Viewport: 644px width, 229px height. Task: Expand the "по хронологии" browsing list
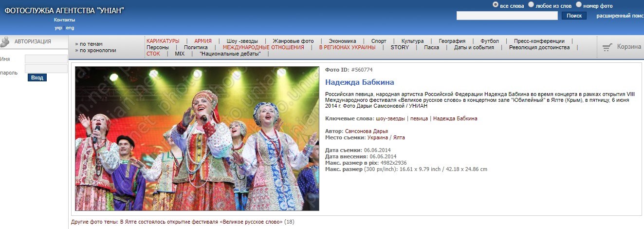tap(97, 50)
